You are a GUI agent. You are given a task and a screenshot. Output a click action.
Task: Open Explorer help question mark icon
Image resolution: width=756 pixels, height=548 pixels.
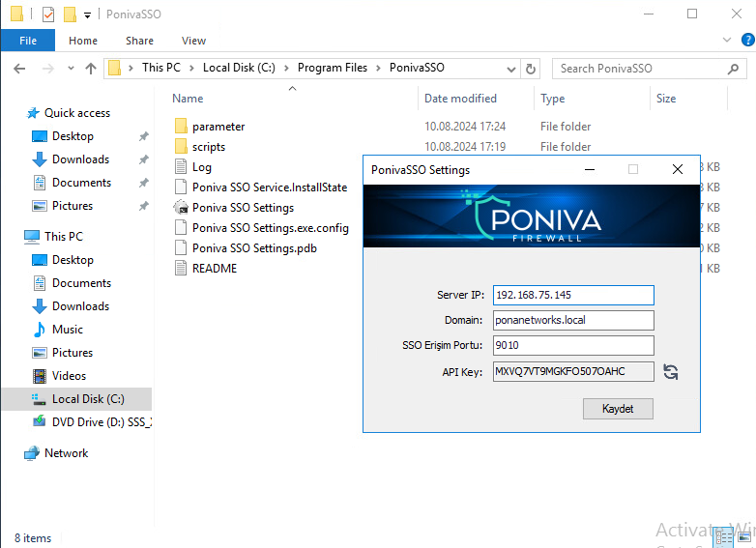748,40
